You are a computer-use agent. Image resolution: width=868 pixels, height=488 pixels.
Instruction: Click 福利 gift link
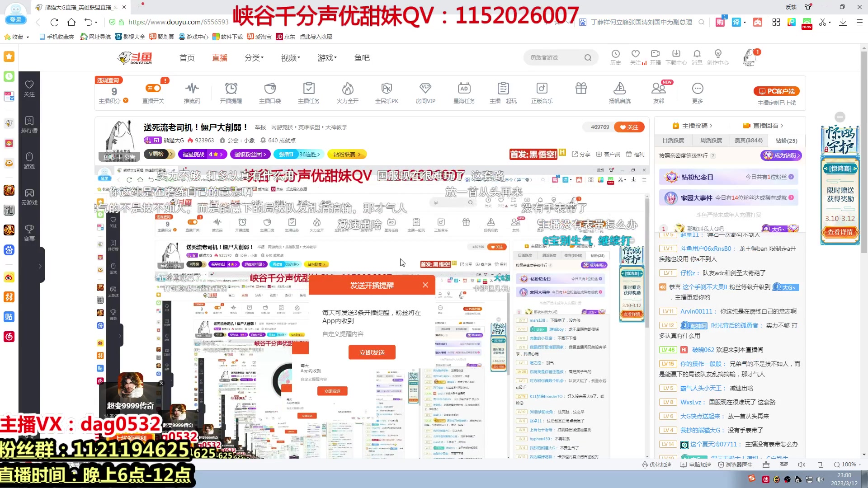(635, 154)
